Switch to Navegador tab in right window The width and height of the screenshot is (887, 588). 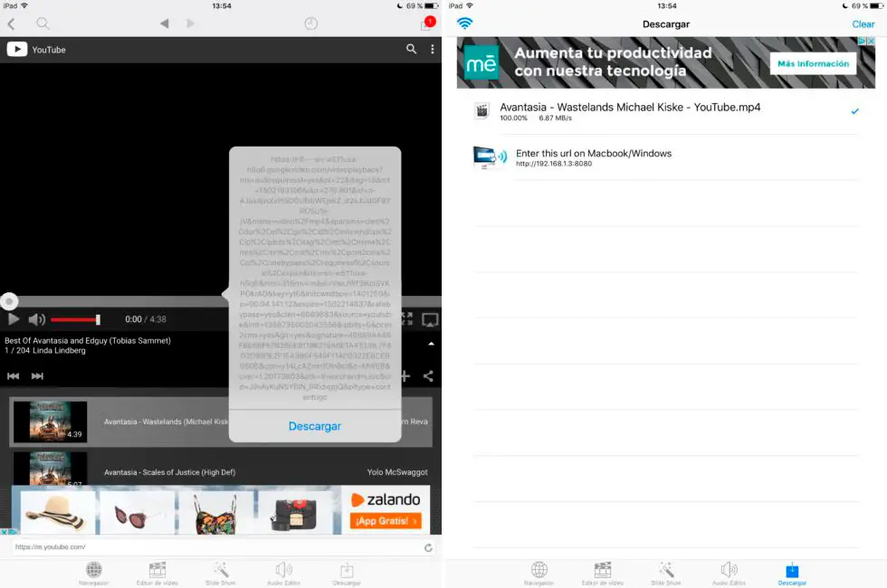pos(539,574)
